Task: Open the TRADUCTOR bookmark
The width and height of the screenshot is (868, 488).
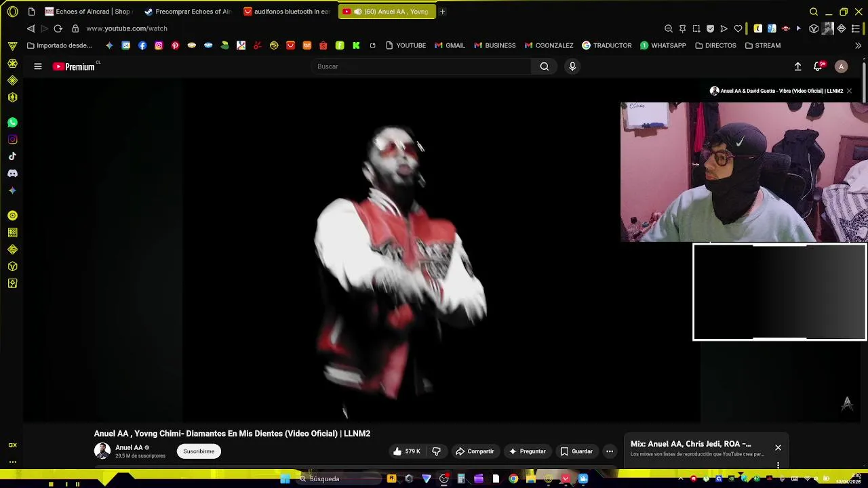Action: click(x=607, y=45)
